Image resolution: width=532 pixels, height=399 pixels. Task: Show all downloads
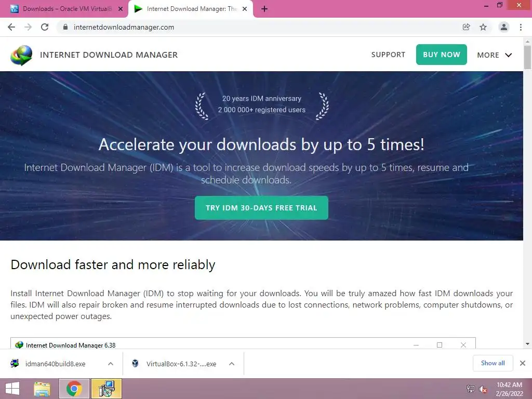pyautogui.click(x=493, y=363)
